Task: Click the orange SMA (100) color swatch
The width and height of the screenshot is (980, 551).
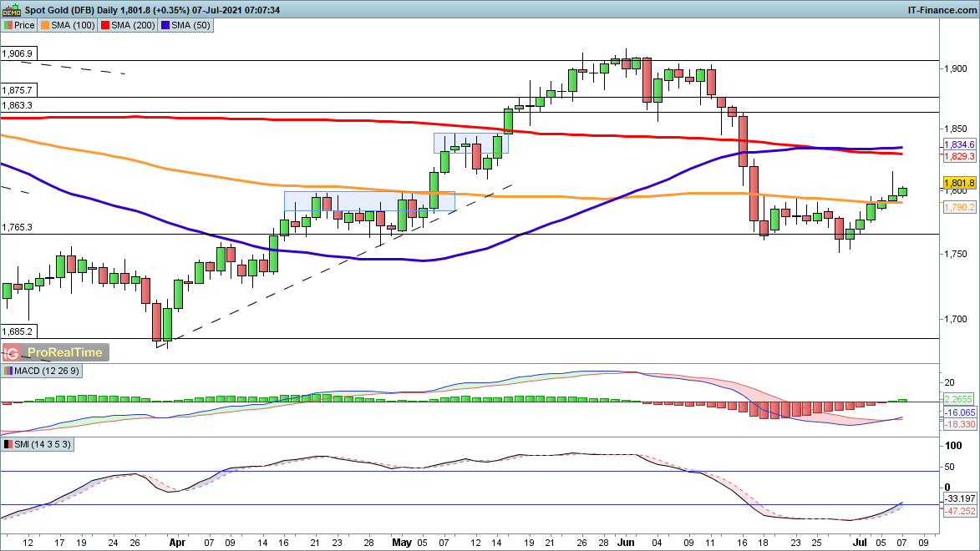Action: point(46,25)
